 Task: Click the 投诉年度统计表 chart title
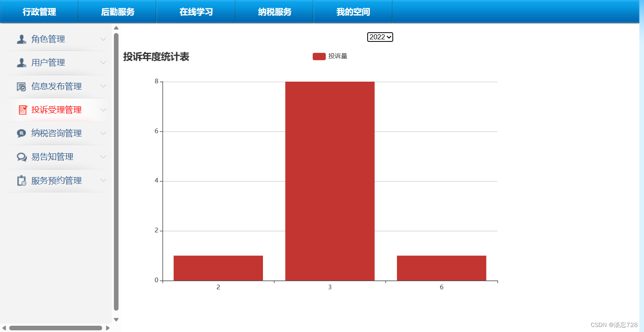point(156,57)
